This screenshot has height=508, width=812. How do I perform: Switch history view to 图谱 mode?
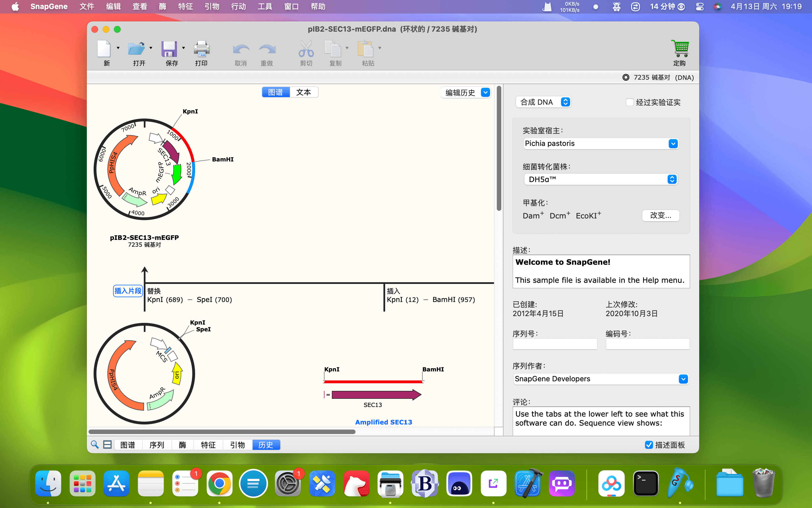275,92
